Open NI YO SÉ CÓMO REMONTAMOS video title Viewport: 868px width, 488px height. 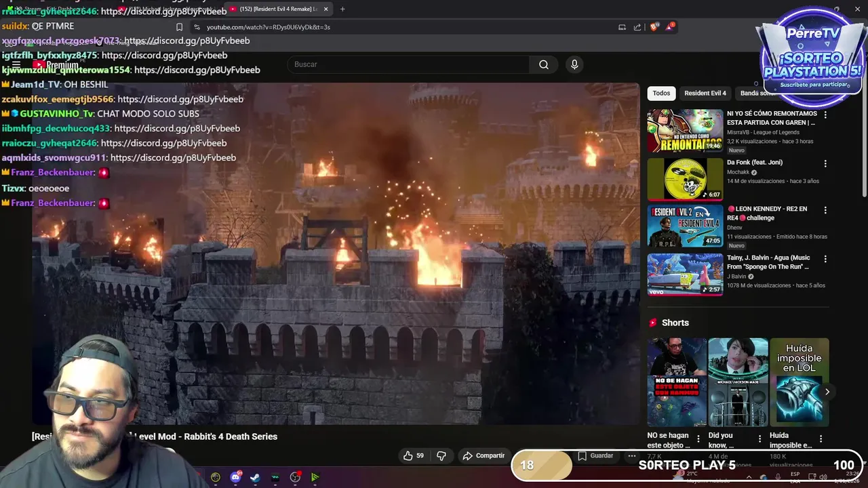pyautogui.click(x=772, y=118)
